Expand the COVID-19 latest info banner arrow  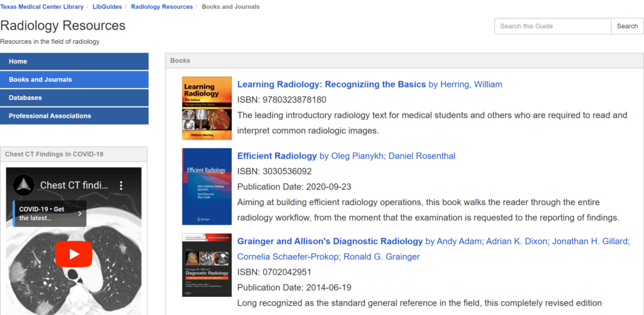pyautogui.click(x=80, y=214)
